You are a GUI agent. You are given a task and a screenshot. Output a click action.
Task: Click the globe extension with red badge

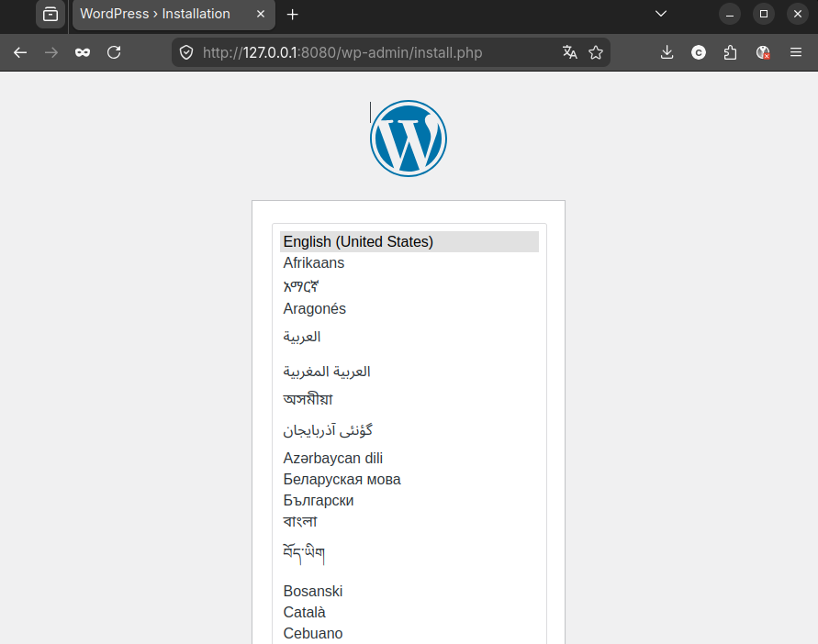click(763, 52)
